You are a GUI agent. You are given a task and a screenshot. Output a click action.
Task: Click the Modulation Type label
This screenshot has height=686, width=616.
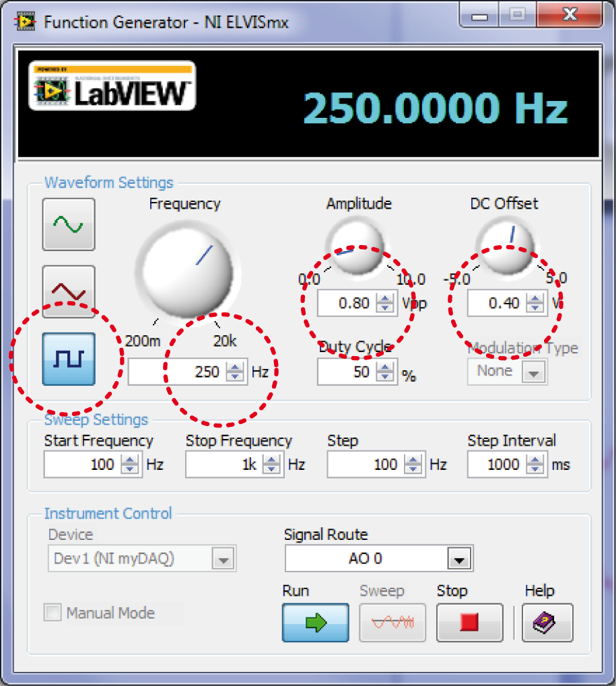(x=523, y=348)
